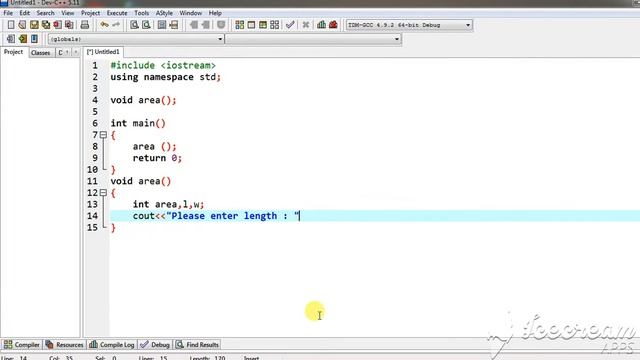640x360 pixels.
Task: Collapse the main function fold at line 7
Action: coord(103,135)
